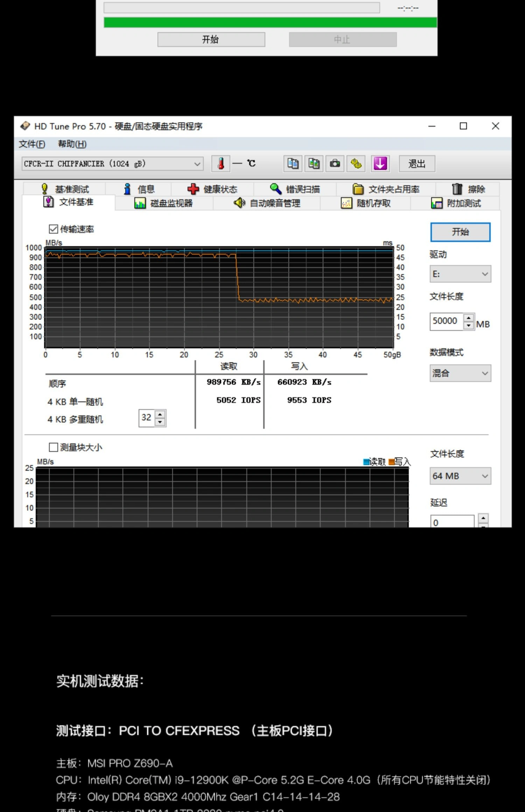The image size is (525, 812).
Task: Click the speaker icon on 自动噪音管理 tab
Action: [x=239, y=203]
